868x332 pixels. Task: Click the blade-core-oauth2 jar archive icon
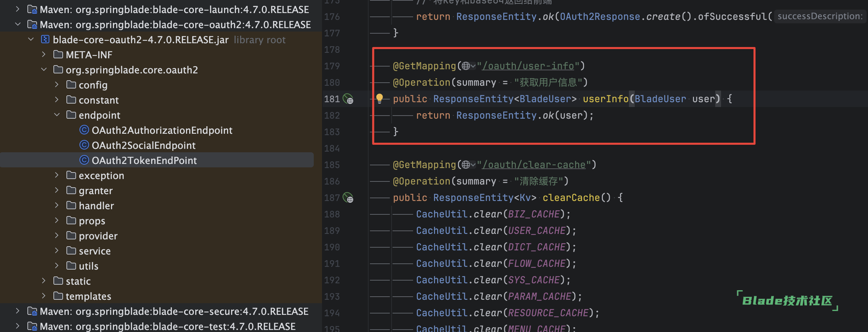(x=45, y=39)
